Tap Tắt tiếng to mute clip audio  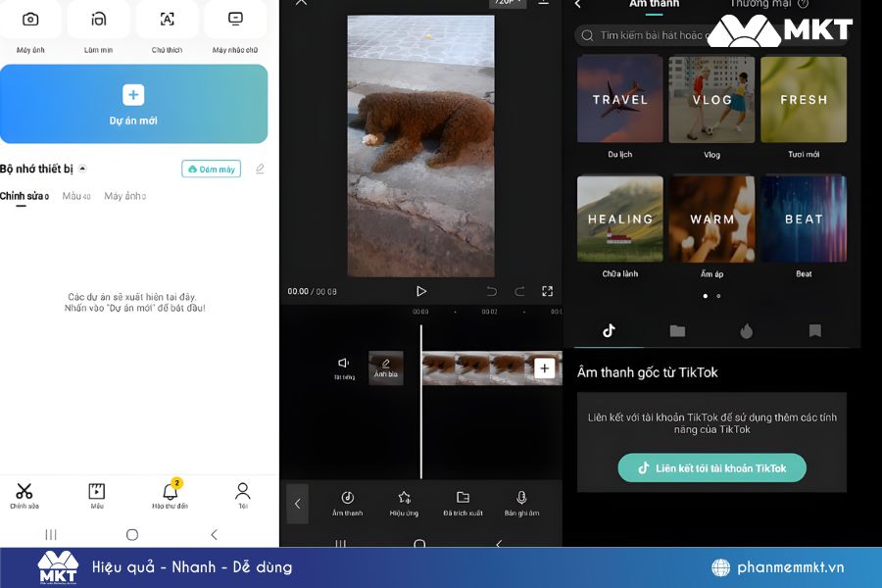pos(342,365)
